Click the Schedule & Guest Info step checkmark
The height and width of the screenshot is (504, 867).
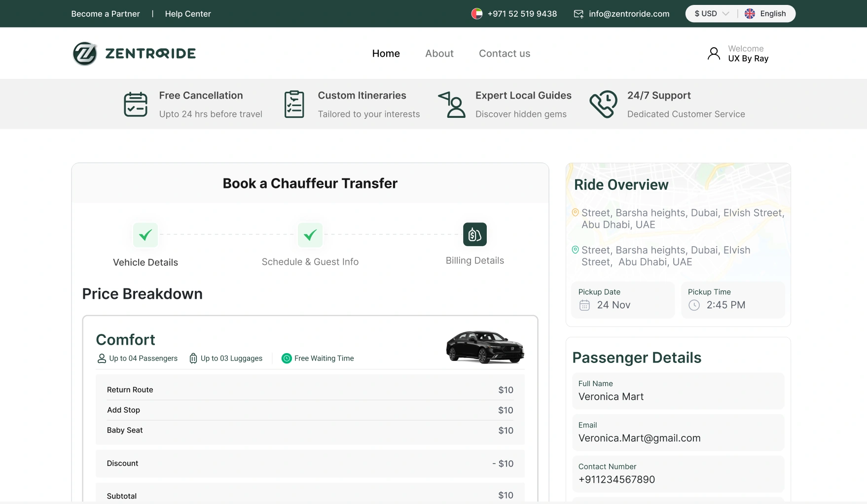pyautogui.click(x=310, y=235)
